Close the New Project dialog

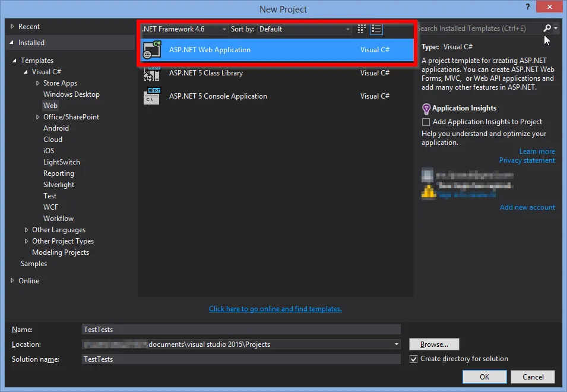click(x=549, y=7)
